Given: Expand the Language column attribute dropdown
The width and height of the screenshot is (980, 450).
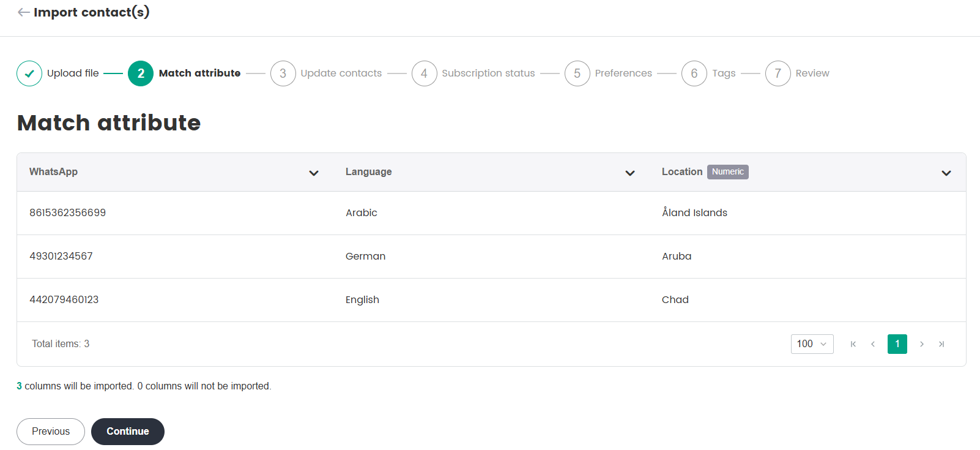Looking at the screenshot, I should click(x=630, y=173).
